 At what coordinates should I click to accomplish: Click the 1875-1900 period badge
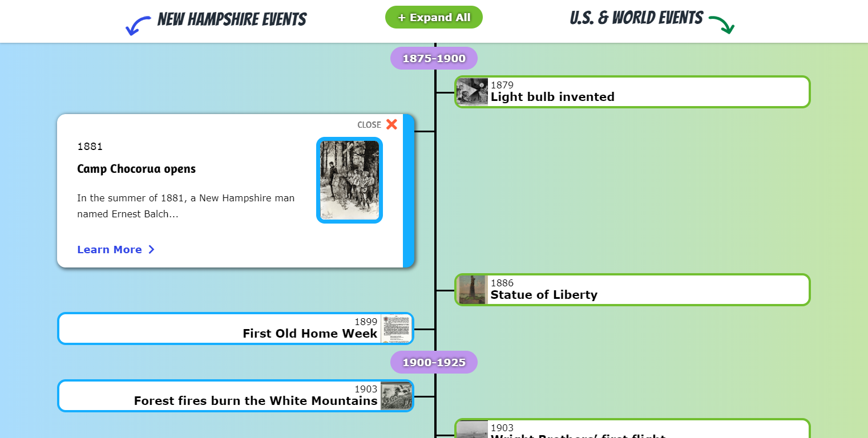pyautogui.click(x=434, y=58)
